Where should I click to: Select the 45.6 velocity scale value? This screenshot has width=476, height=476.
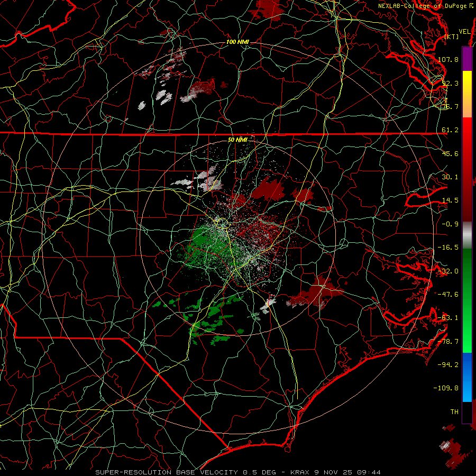(450, 153)
